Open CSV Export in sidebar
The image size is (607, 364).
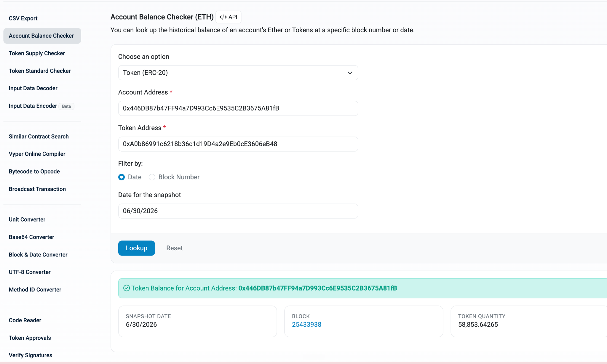(23, 18)
